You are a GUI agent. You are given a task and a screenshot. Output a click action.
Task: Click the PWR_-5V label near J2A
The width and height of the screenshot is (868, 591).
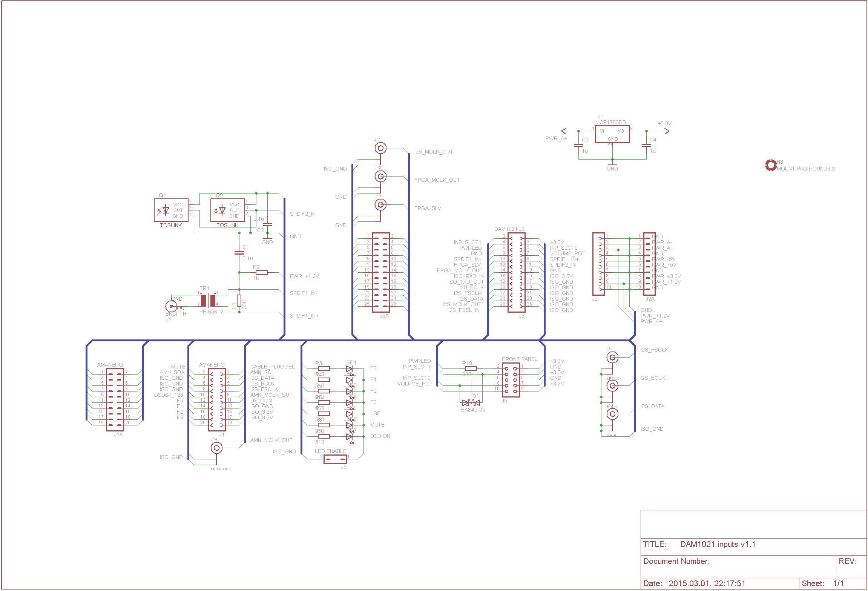pyautogui.click(x=664, y=259)
